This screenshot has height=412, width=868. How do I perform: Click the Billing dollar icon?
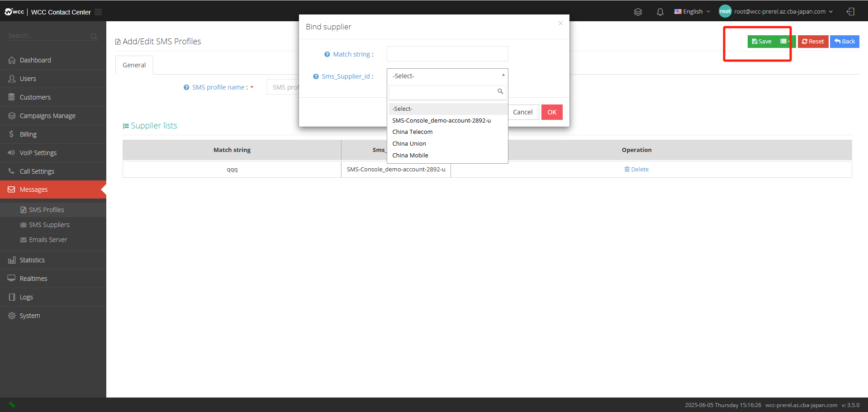pyautogui.click(x=11, y=134)
